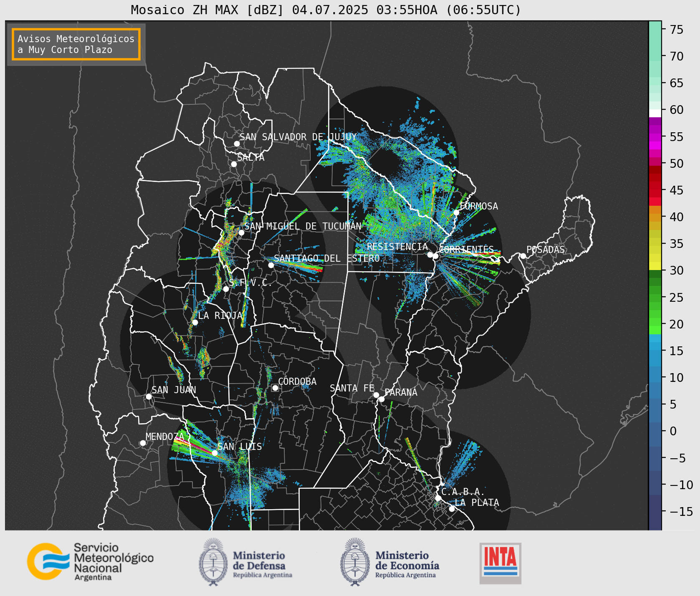Click the INTA logo
The height and width of the screenshot is (596, 700).
point(500,563)
